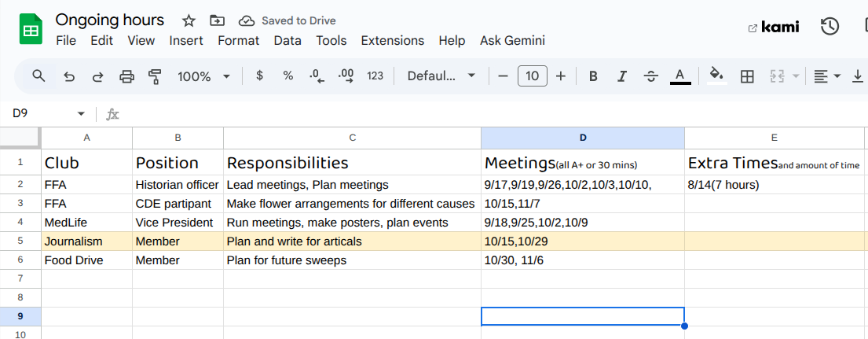This screenshot has height=339, width=868.
Task: Toggle strikethrough formatting
Action: click(x=650, y=76)
